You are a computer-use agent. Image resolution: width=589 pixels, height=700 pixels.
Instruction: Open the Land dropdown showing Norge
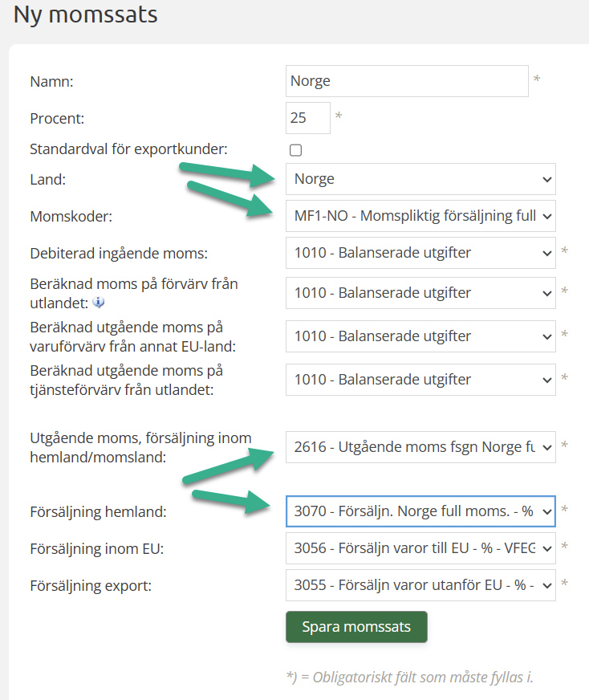point(420,179)
